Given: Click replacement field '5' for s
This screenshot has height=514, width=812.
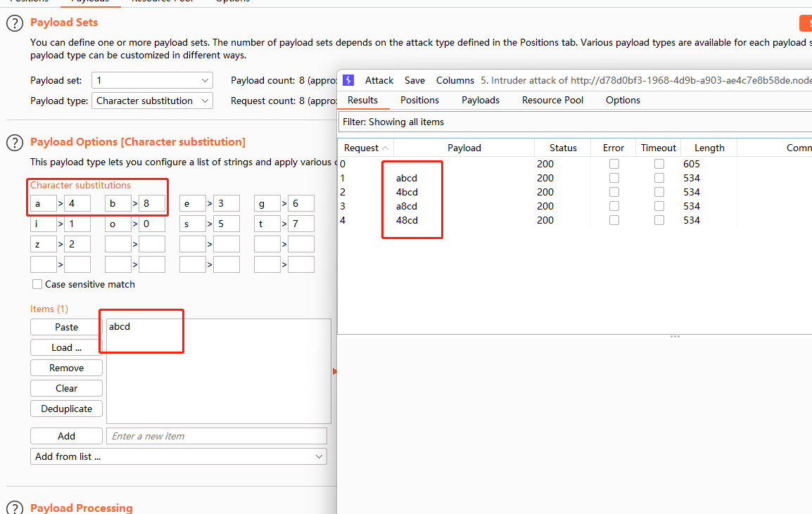Looking at the screenshot, I should pyautogui.click(x=227, y=224).
